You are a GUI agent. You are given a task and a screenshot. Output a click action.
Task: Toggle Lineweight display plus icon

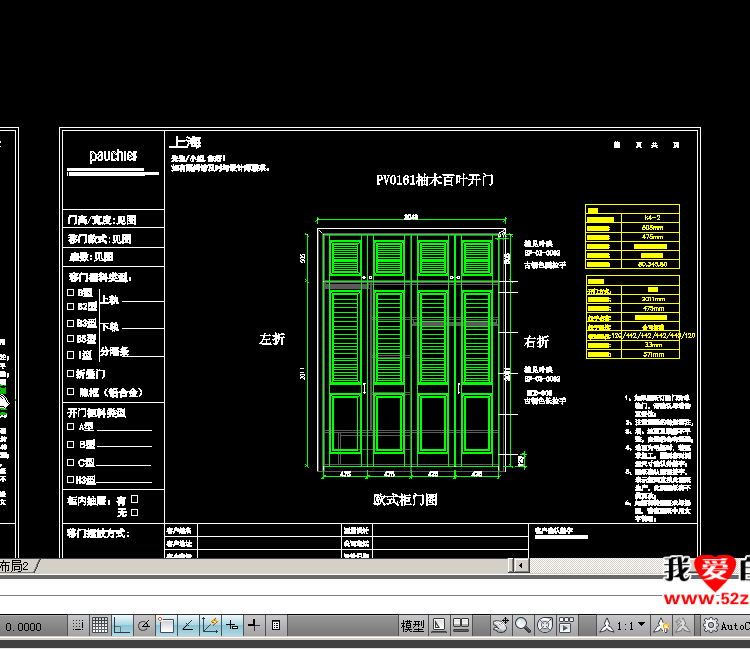tap(254, 625)
